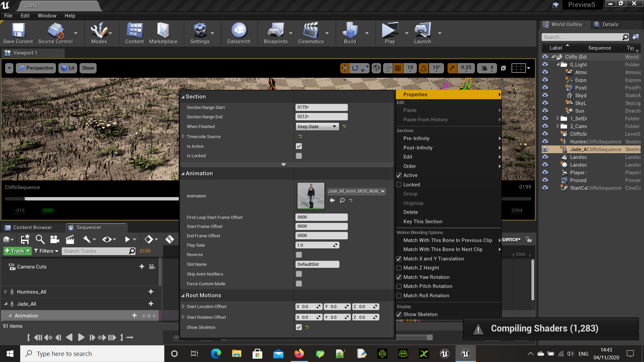Open the Modes tool icon
This screenshot has height=362, width=644.
[x=99, y=33]
